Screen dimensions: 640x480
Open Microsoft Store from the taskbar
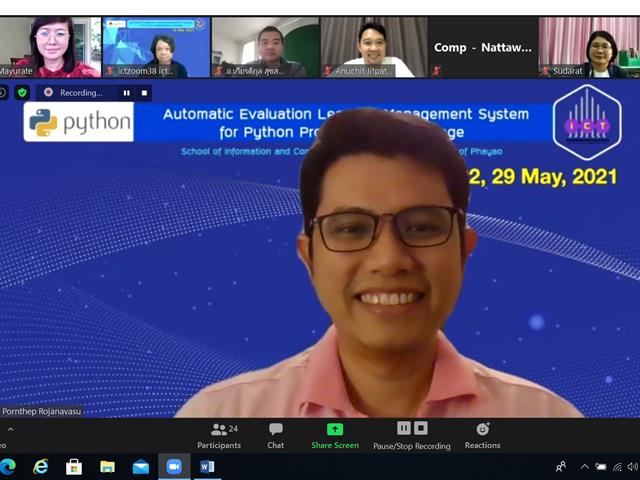(x=74, y=467)
